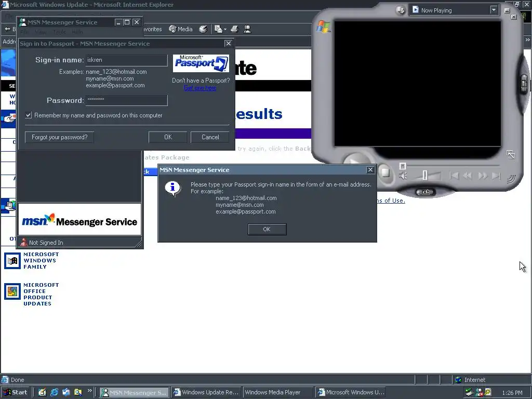The image size is (532, 399).
Task: Switch to Microsoft Windows U... taskbar button
Action: (x=350, y=392)
